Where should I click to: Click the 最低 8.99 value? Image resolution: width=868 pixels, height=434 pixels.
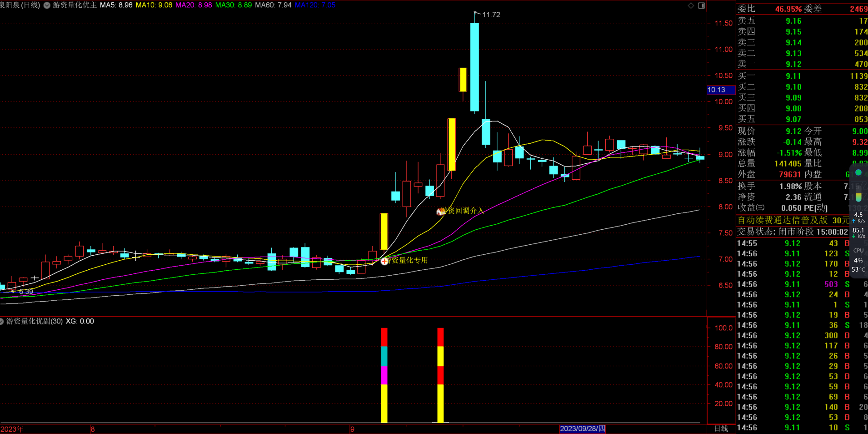860,153
